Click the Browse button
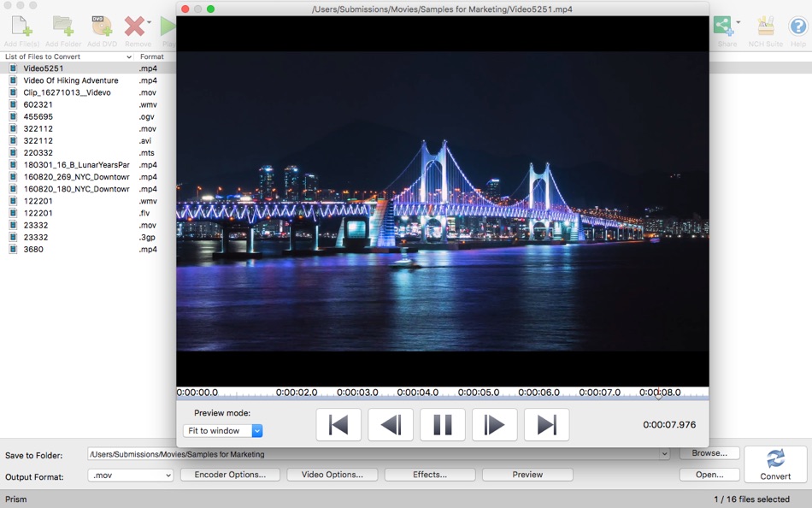812x508 pixels. coord(709,452)
